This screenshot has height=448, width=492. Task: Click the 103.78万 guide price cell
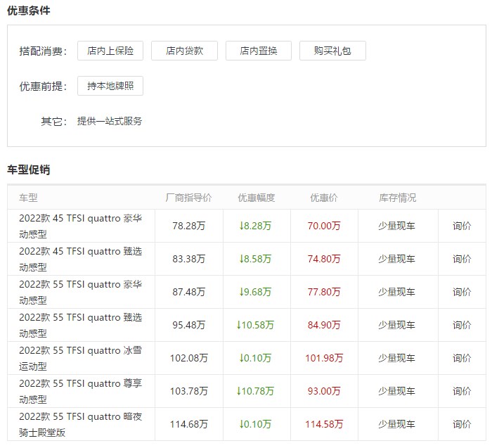(x=188, y=391)
